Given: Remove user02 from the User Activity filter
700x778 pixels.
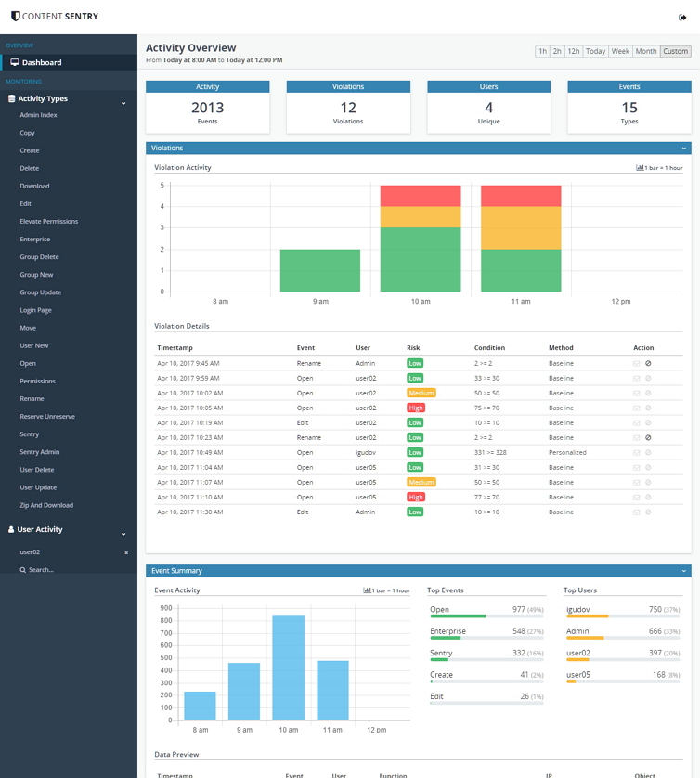Looking at the screenshot, I should coord(126,552).
